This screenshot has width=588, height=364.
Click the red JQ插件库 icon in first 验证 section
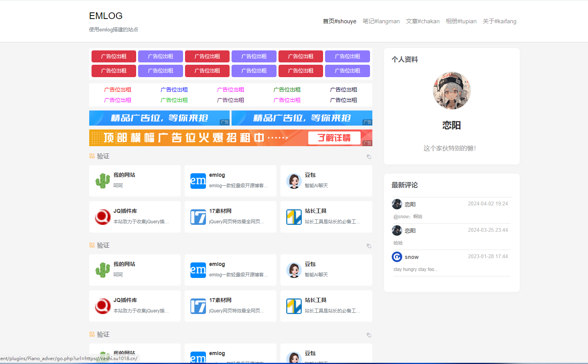pos(103,217)
